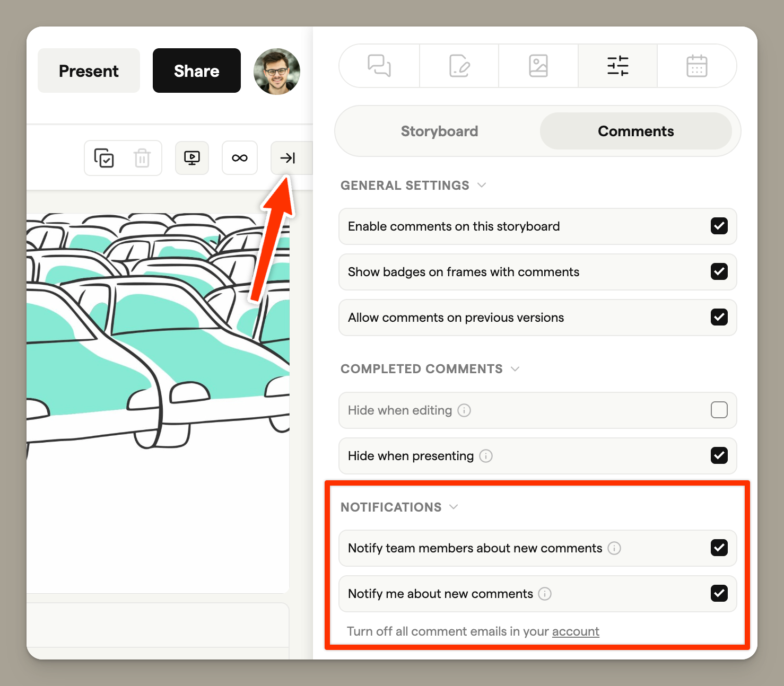Click the 'NOTIFICATIONS' section heading text
The height and width of the screenshot is (686, 784).
(x=391, y=507)
